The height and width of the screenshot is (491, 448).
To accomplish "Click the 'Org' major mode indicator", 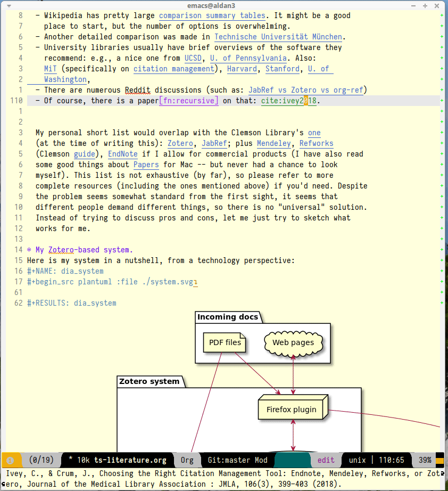I will pos(187,460).
